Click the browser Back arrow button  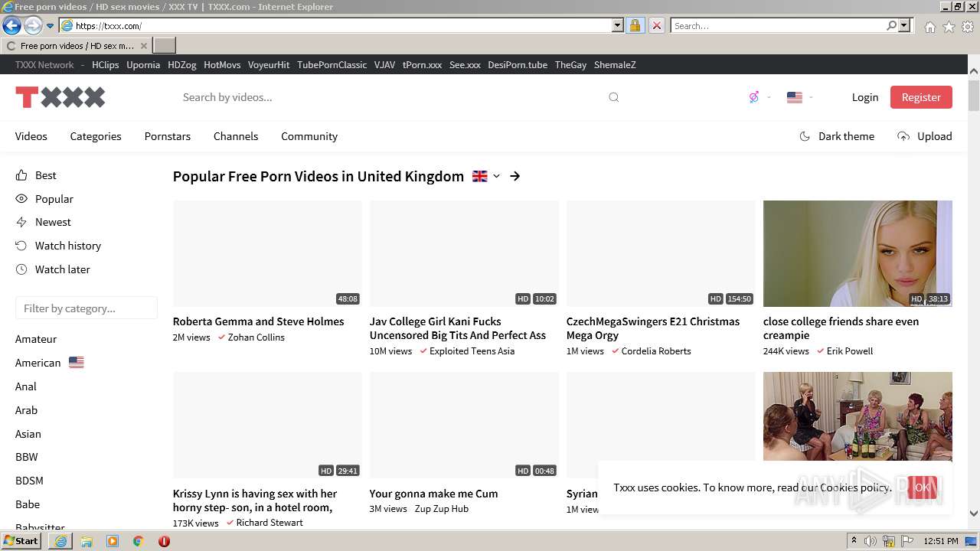tap(11, 25)
